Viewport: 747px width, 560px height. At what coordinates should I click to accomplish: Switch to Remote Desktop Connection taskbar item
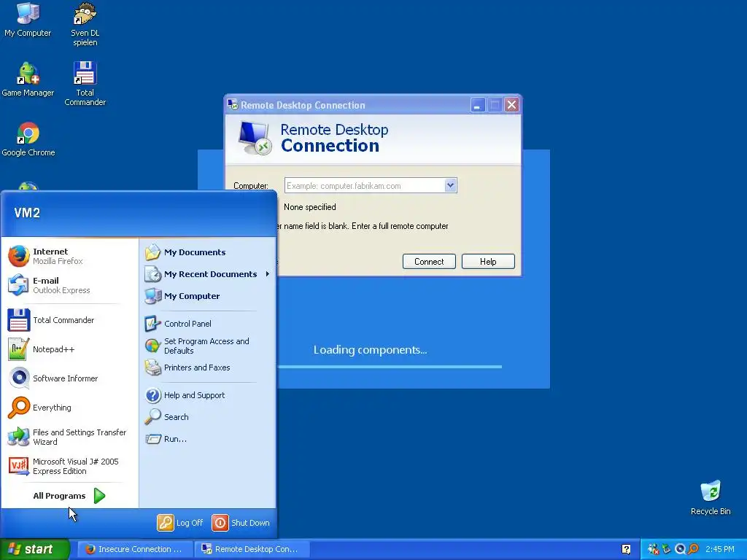point(252,549)
